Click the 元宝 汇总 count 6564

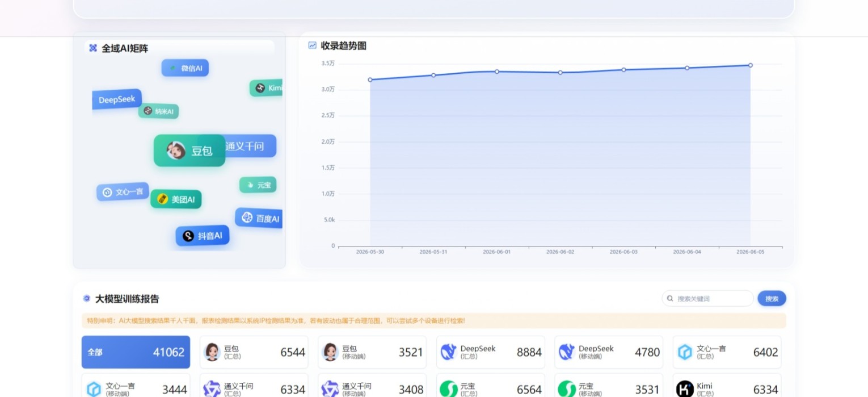tap(529, 390)
